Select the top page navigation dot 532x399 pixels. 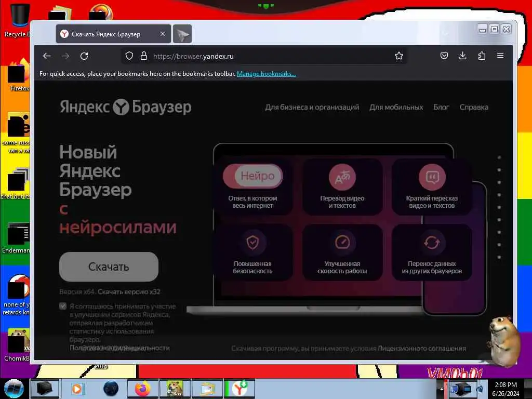499,158
